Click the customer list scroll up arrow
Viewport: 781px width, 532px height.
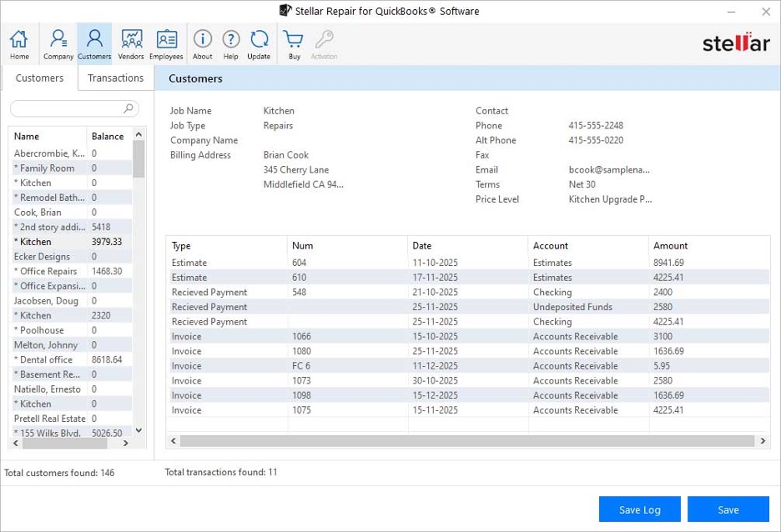(139, 134)
